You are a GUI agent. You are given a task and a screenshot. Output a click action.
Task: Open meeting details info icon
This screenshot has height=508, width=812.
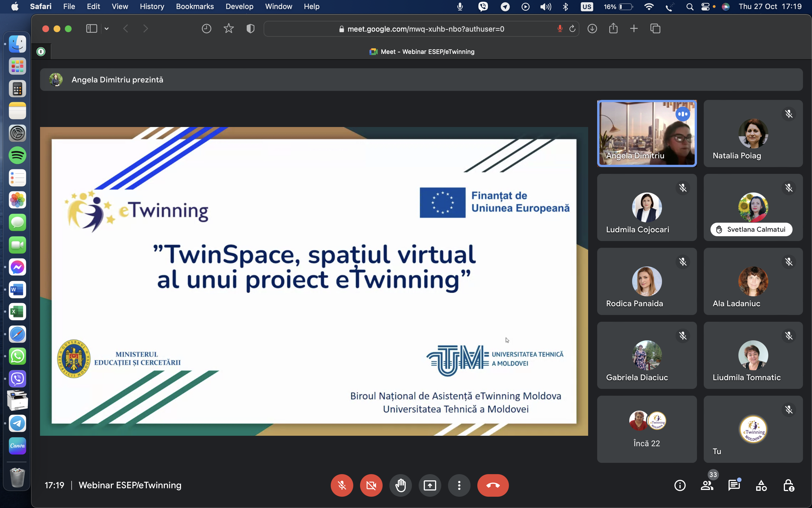tap(680, 485)
